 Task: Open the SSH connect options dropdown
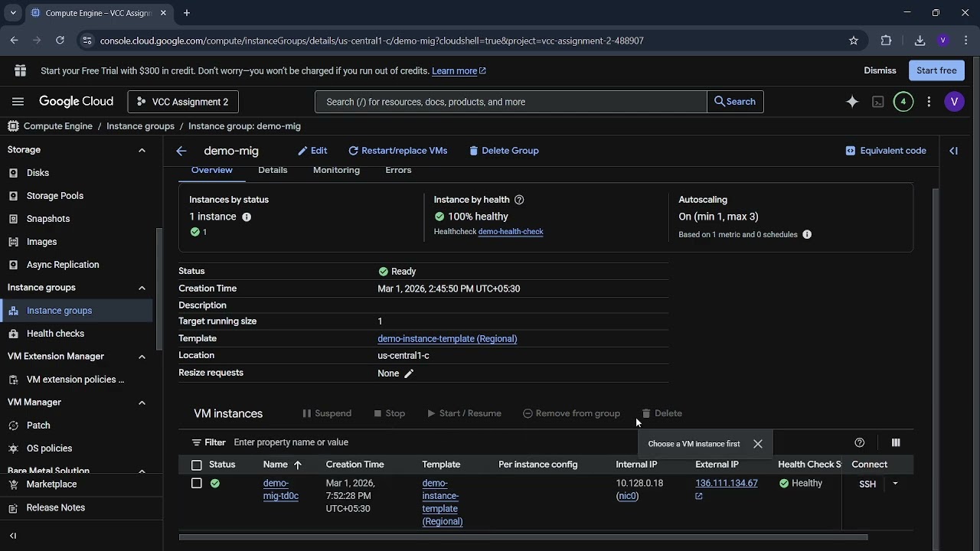pos(895,484)
